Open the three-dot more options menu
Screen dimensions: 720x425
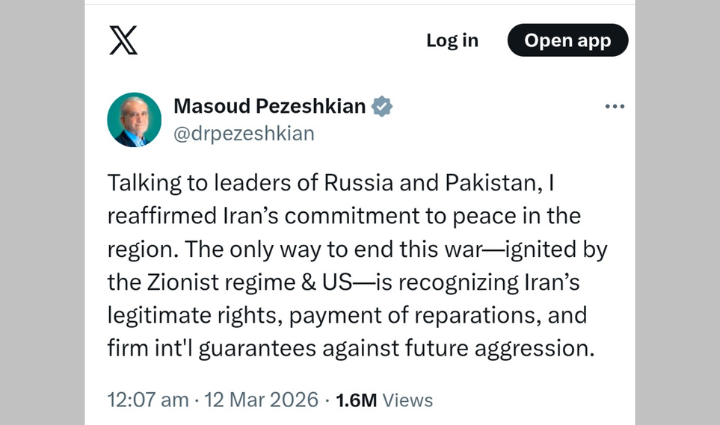tap(614, 107)
